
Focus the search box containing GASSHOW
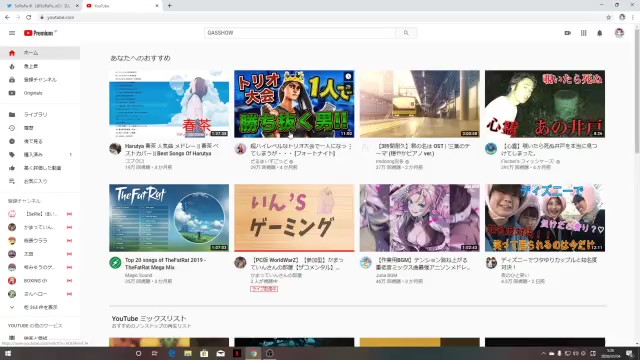pyautogui.click(x=300, y=33)
